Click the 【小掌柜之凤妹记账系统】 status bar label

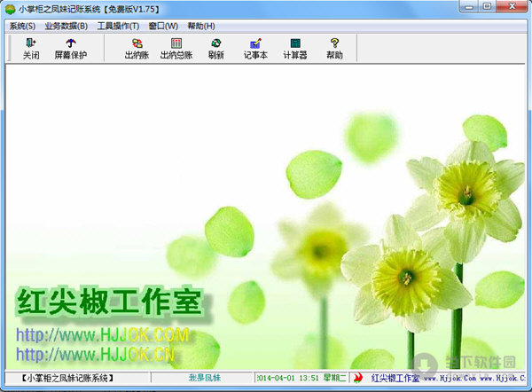67,378
